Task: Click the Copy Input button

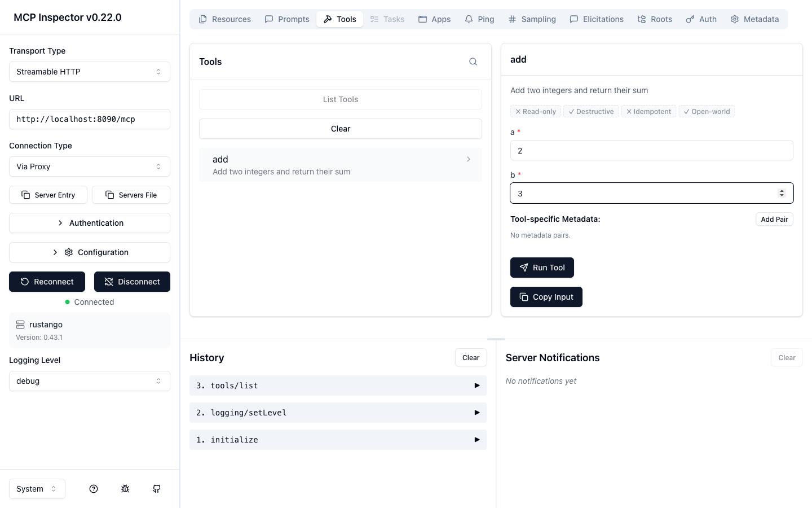Action: coord(546,297)
